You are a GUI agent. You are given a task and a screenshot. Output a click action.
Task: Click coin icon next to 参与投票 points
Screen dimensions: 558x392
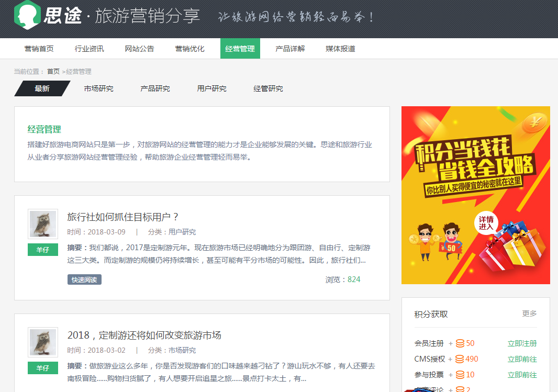click(x=460, y=375)
